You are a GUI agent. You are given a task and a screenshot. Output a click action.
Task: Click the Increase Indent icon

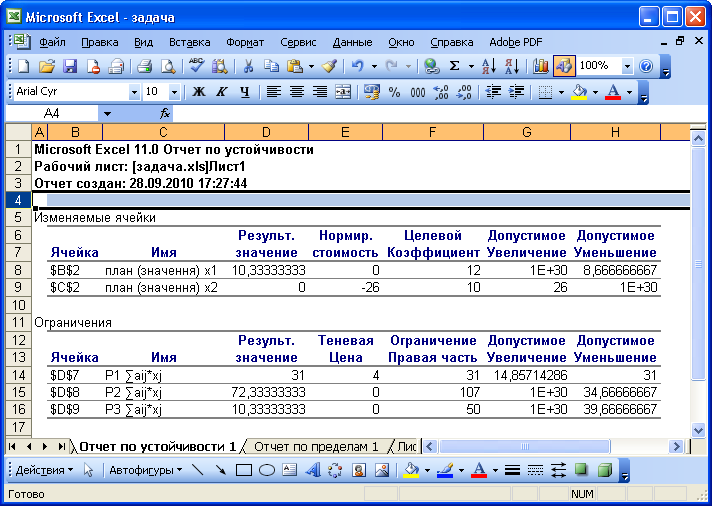point(516,92)
